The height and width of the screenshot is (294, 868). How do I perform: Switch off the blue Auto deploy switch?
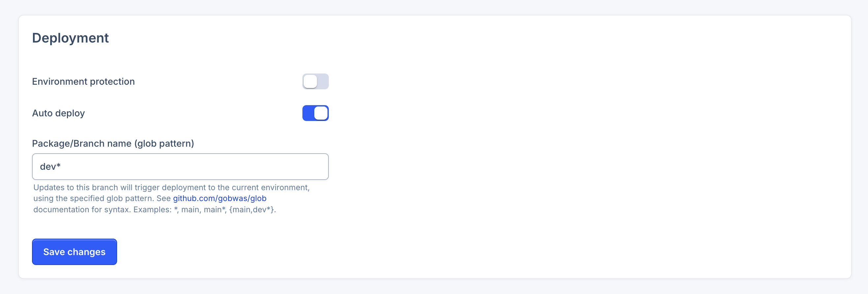(315, 113)
